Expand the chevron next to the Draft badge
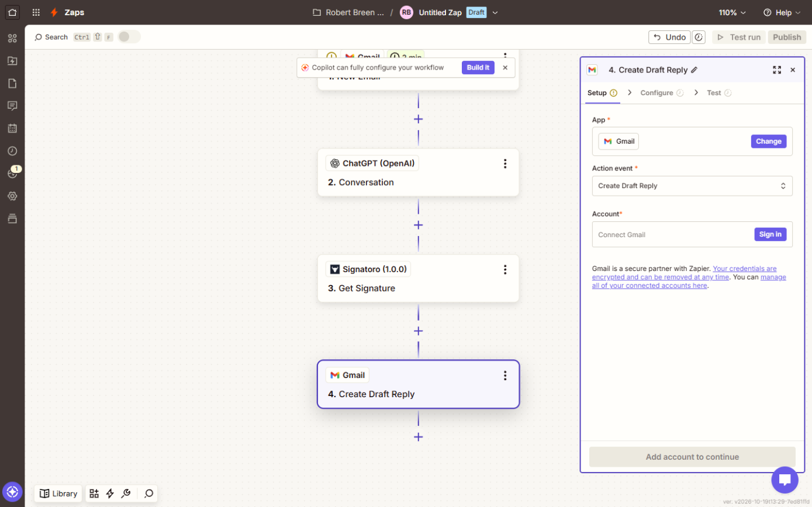 click(495, 12)
